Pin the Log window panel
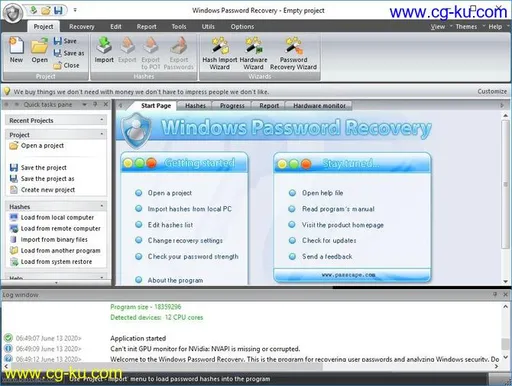Screen dimensions: 512x386 coord(495,294)
